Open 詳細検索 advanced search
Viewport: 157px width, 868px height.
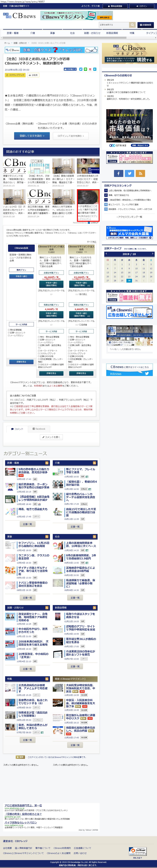point(145,25)
